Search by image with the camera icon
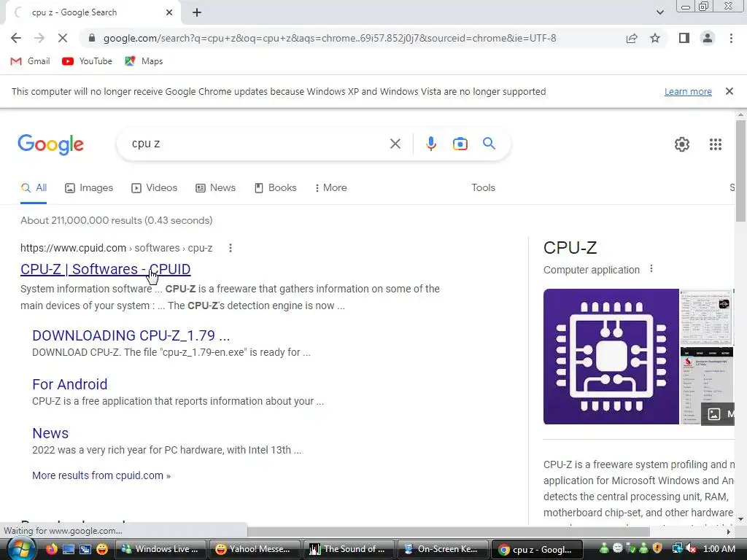Image resolution: width=747 pixels, height=560 pixels. tap(460, 144)
